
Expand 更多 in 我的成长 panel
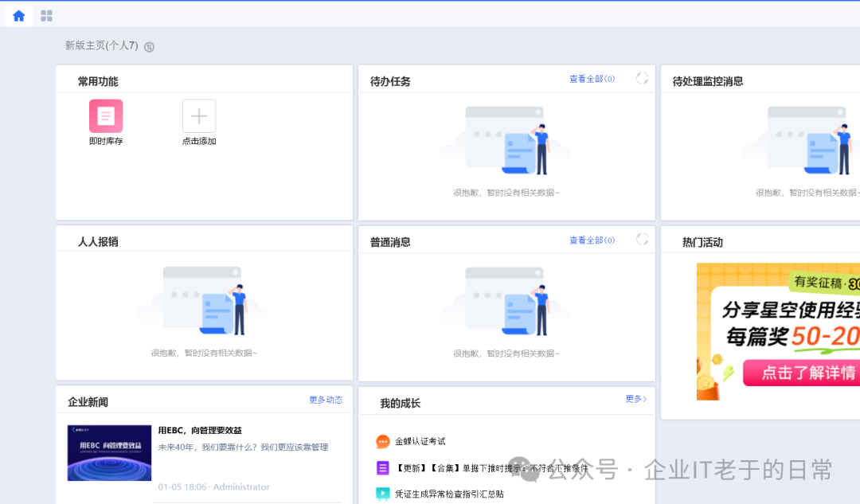(635, 400)
